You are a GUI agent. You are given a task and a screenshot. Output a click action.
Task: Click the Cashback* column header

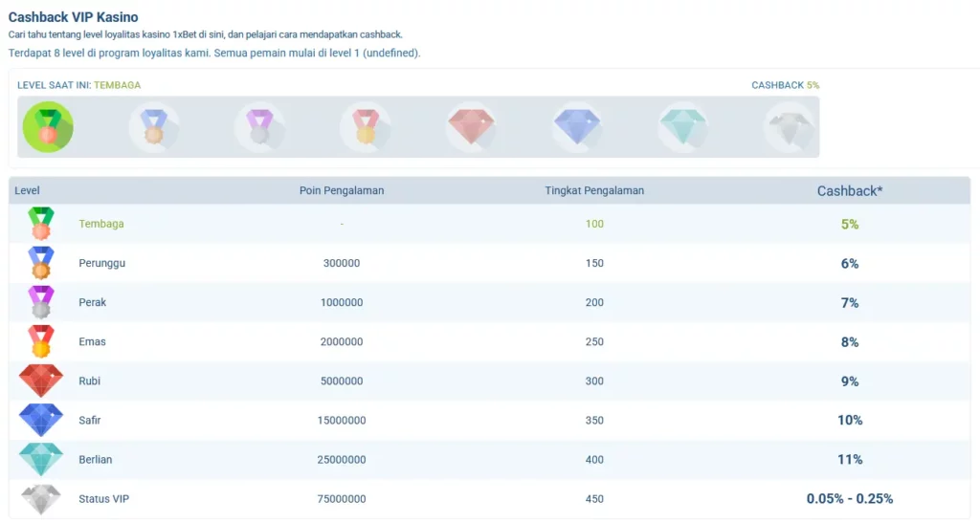[x=850, y=191]
